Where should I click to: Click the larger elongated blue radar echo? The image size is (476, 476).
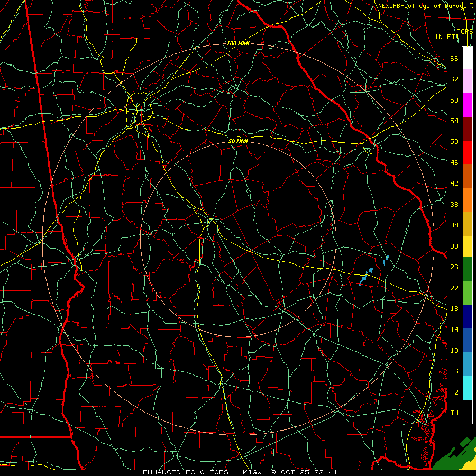(x=366, y=277)
